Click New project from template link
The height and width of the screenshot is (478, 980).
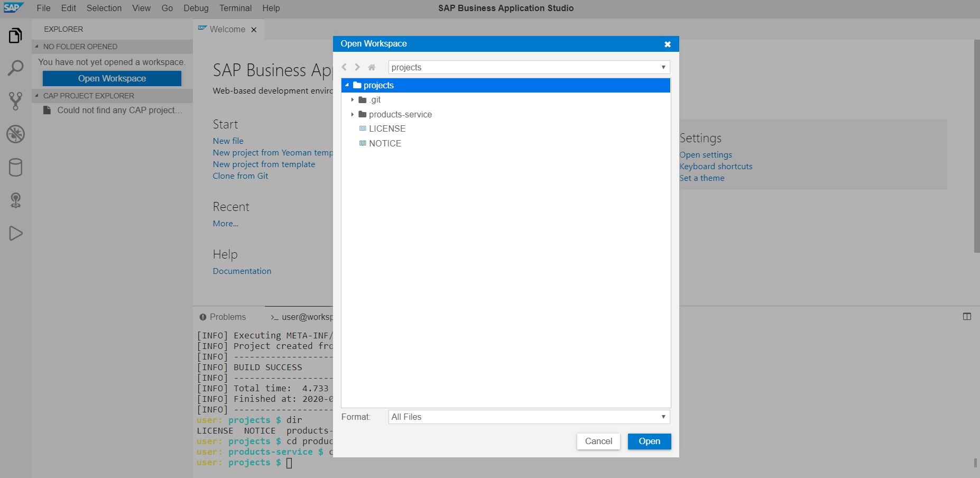(x=264, y=164)
